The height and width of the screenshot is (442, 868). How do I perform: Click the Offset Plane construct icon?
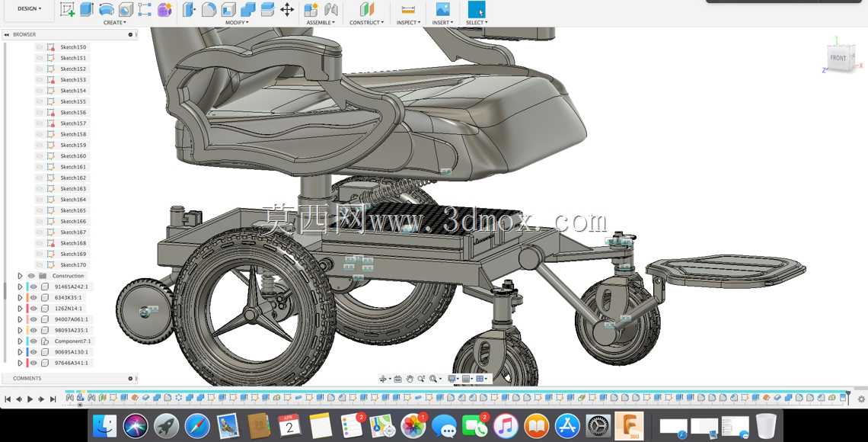(366, 9)
